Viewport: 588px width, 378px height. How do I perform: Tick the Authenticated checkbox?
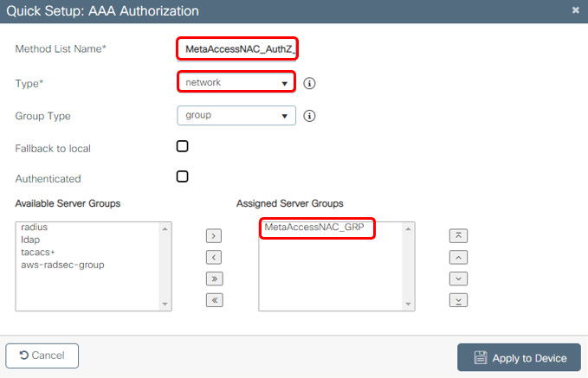(x=182, y=176)
